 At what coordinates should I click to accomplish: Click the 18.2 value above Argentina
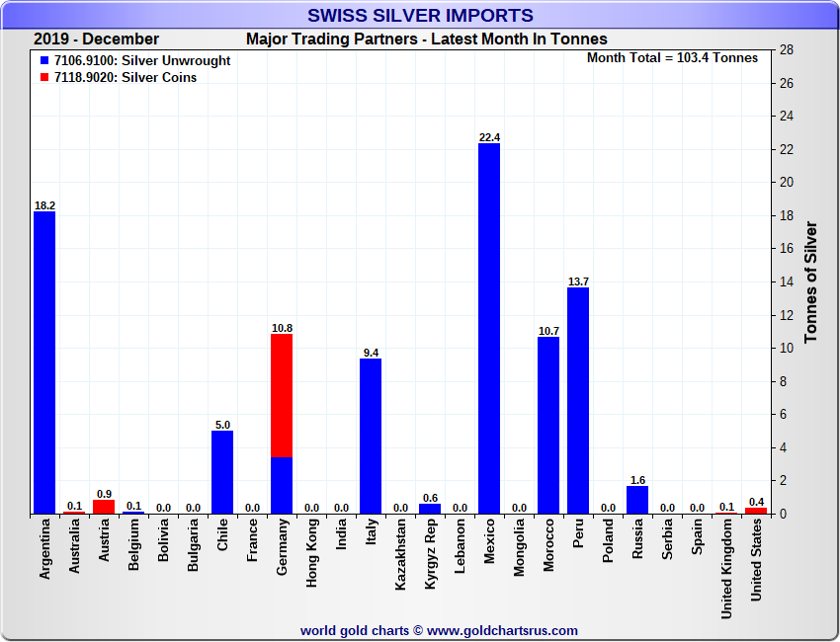[x=44, y=205]
